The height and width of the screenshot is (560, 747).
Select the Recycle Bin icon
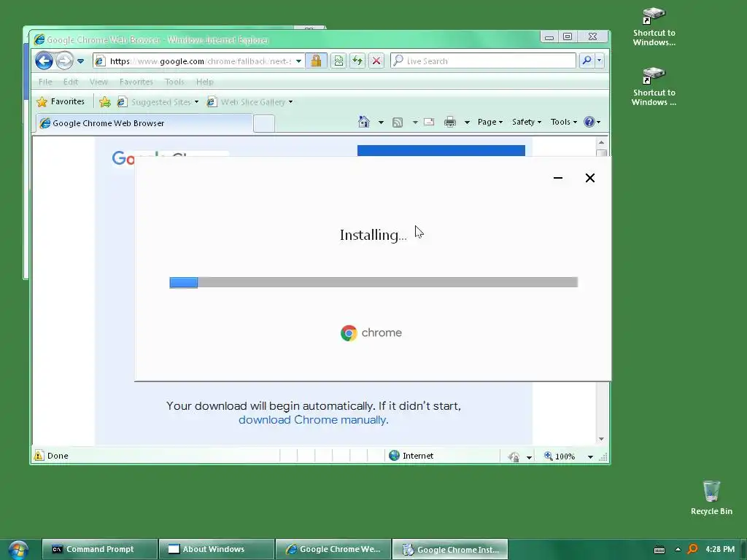tap(711, 497)
